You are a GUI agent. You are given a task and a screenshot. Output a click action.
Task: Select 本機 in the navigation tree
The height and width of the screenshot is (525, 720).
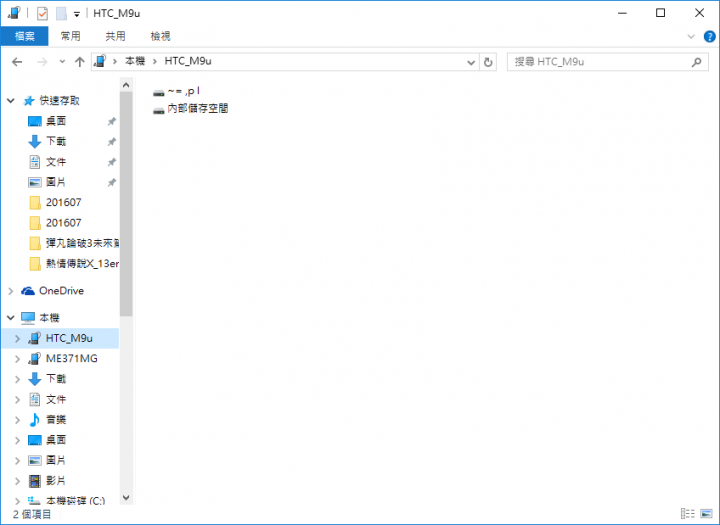[x=49, y=317]
